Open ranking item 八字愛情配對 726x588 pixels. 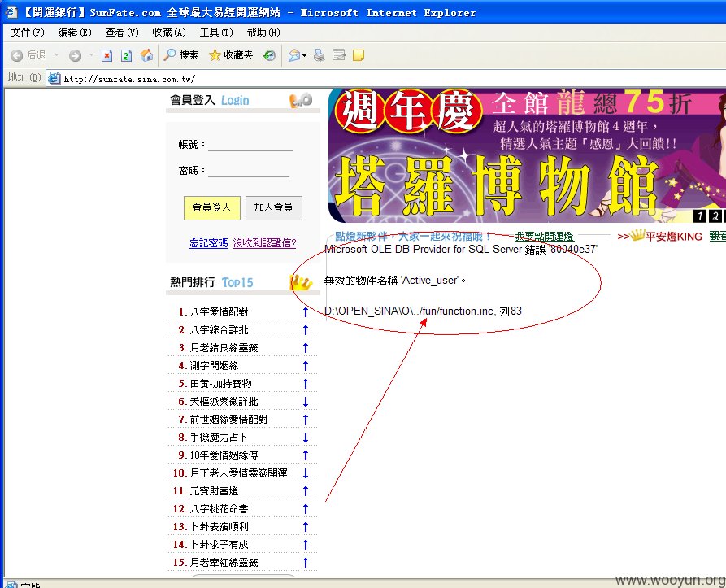pyautogui.click(x=219, y=312)
